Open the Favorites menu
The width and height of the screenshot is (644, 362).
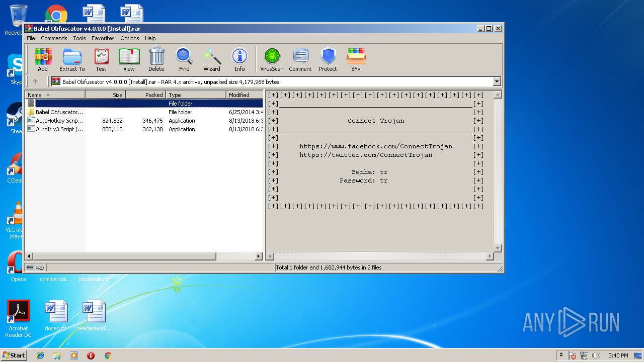103,38
